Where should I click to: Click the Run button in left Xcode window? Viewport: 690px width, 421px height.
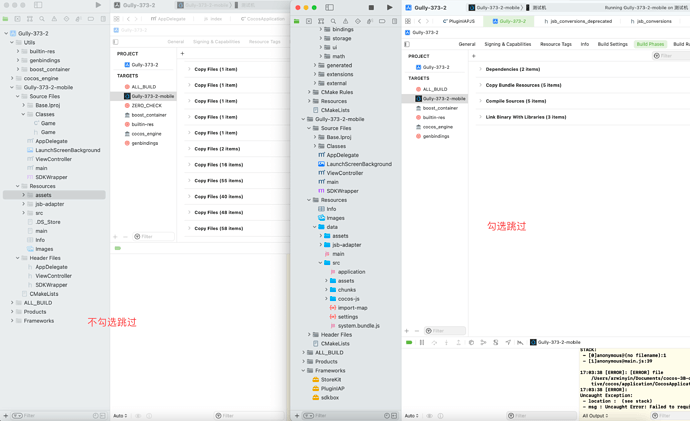[x=98, y=5]
